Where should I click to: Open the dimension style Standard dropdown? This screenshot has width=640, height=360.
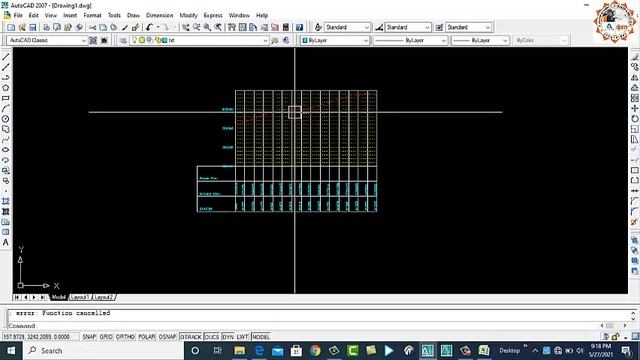tap(408, 27)
